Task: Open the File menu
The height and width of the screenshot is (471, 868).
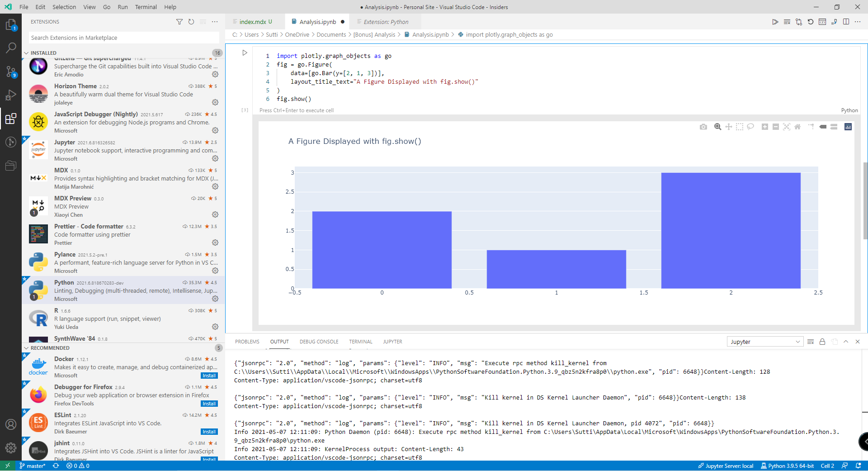Action: [x=24, y=7]
